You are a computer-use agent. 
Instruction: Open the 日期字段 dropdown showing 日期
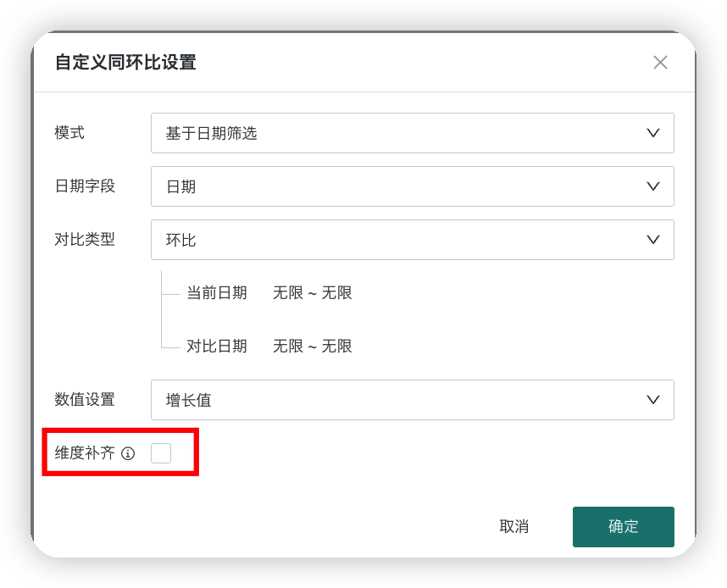pos(412,186)
